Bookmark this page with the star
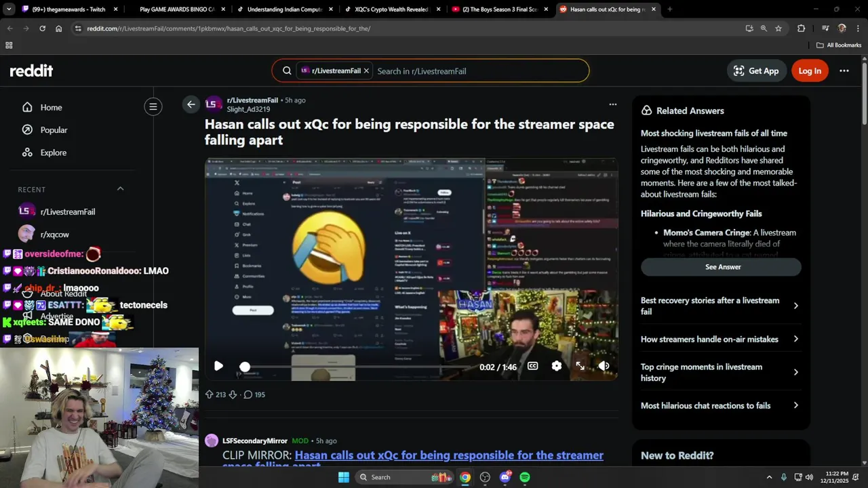The image size is (868, 488). click(778, 28)
